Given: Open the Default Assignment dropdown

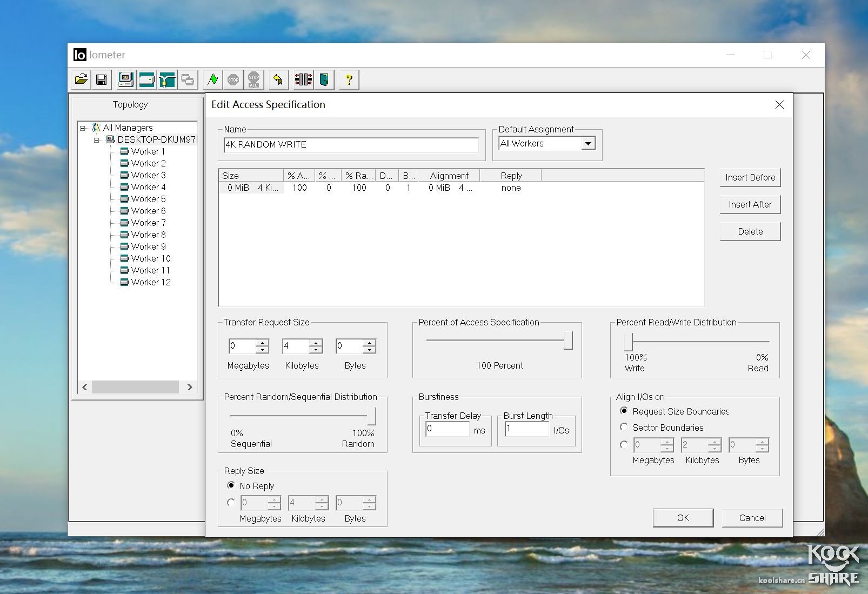Looking at the screenshot, I should 588,144.
